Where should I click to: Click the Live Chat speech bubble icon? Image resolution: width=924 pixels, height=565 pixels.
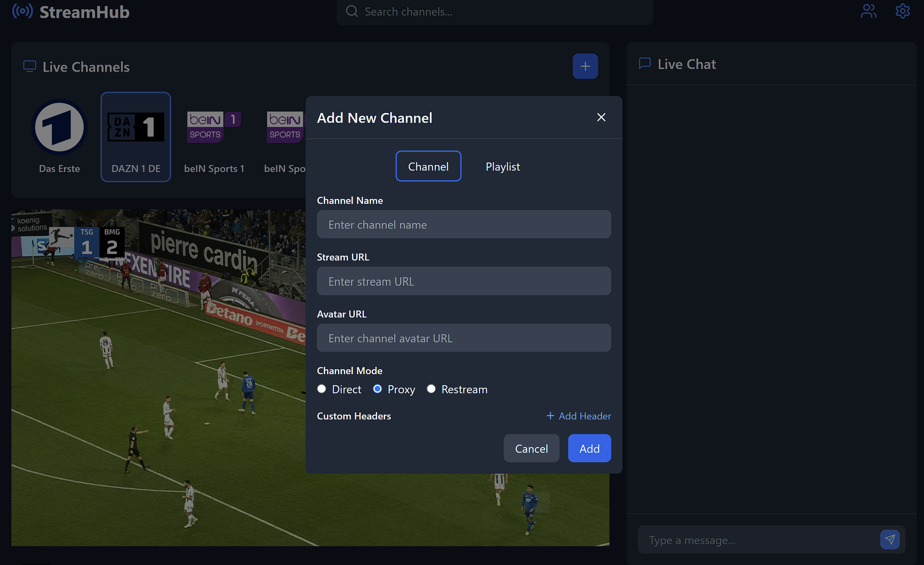[x=644, y=63]
